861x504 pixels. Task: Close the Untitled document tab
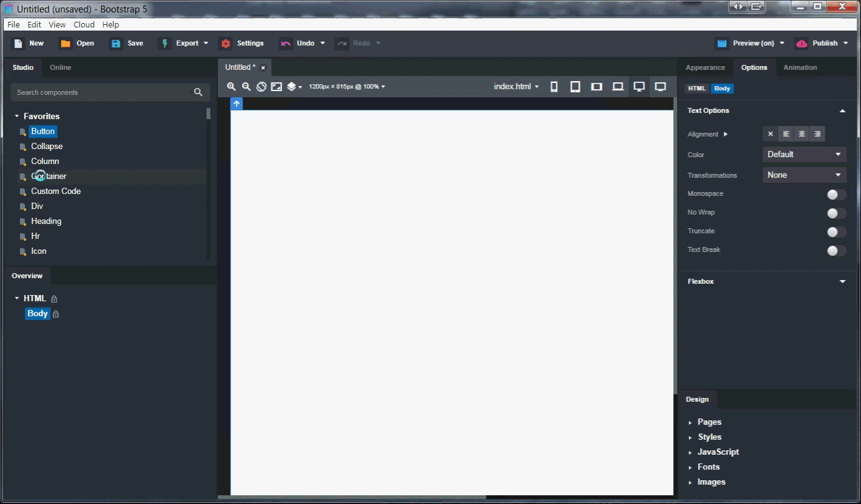pos(263,68)
